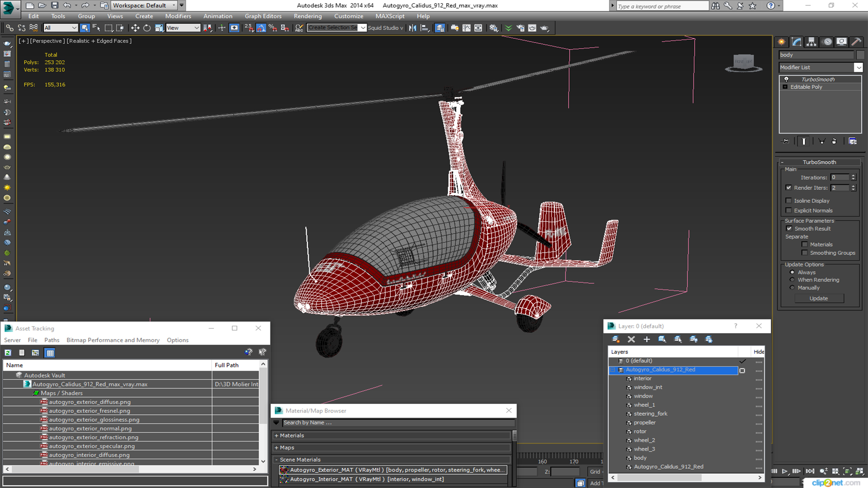Open the Customize menu

(x=349, y=16)
